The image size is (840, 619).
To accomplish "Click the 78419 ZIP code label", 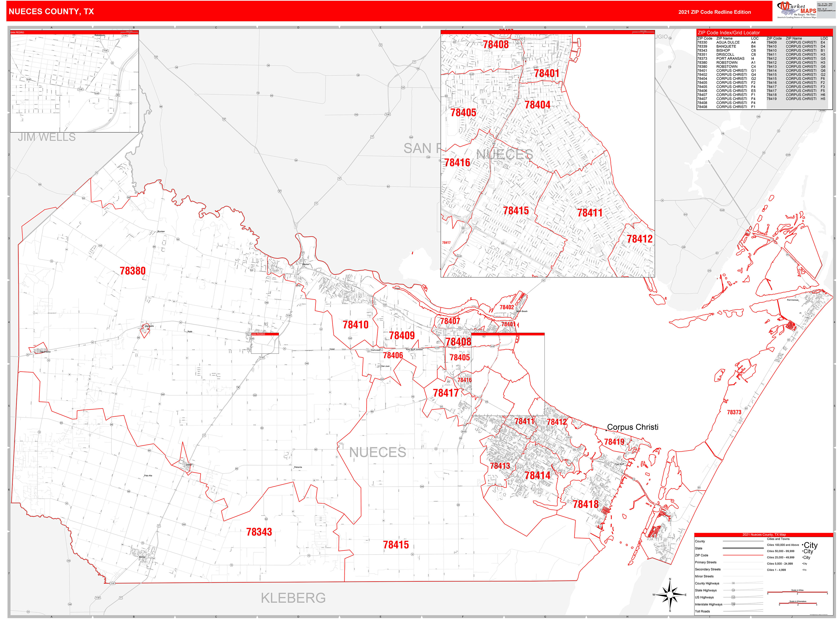I will (x=614, y=442).
